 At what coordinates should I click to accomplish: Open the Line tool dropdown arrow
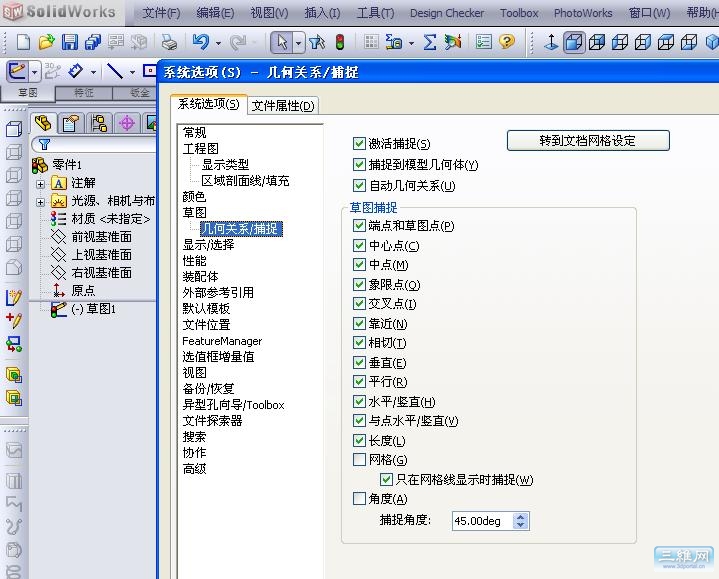click(132, 72)
